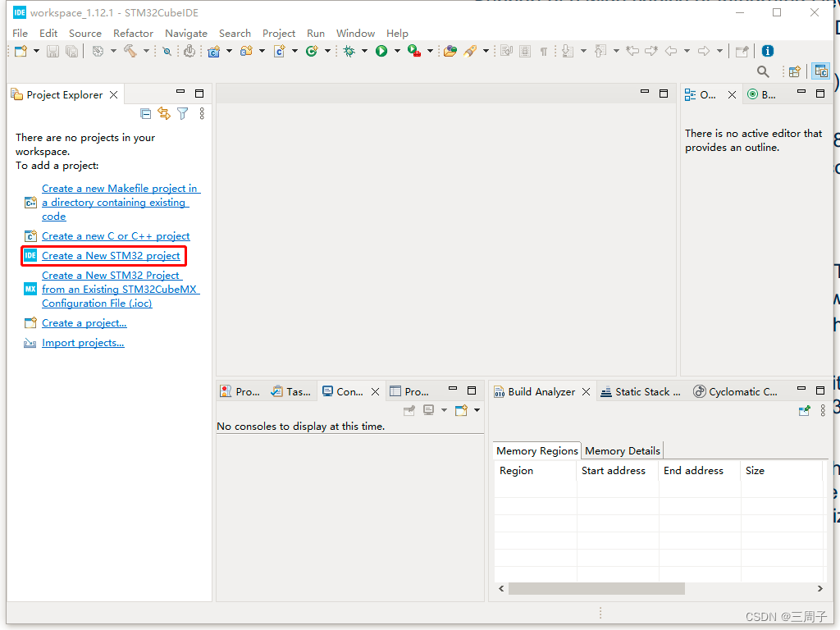This screenshot has height=630, width=840.
Task: Click the New C Source File icon
Action: tap(279, 52)
